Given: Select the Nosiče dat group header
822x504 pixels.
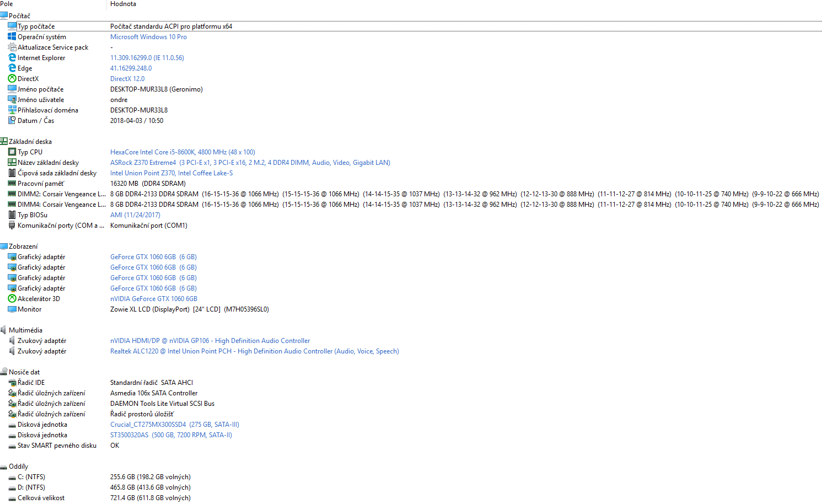Looking at the screenshot, I should (24, 372).
